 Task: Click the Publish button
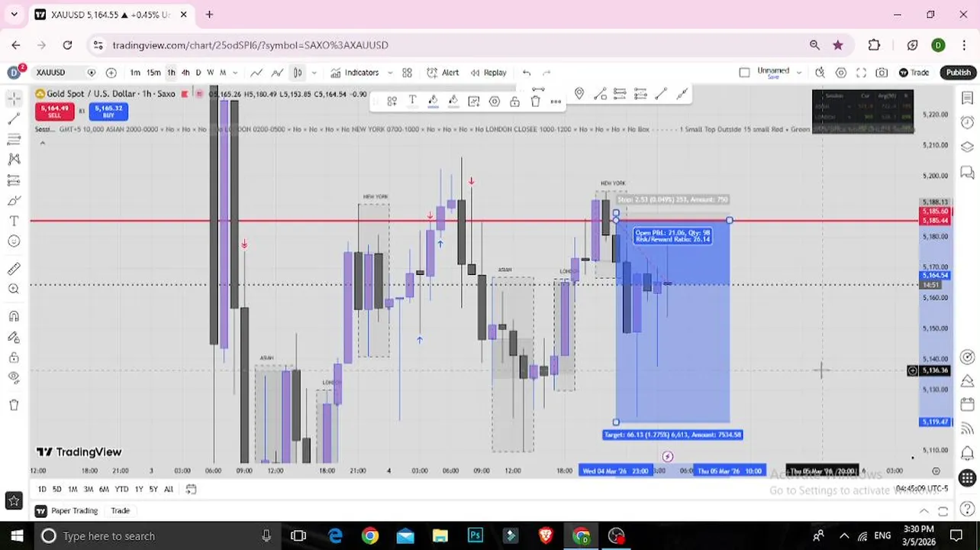pyautogui.click(x=959, y=73)
